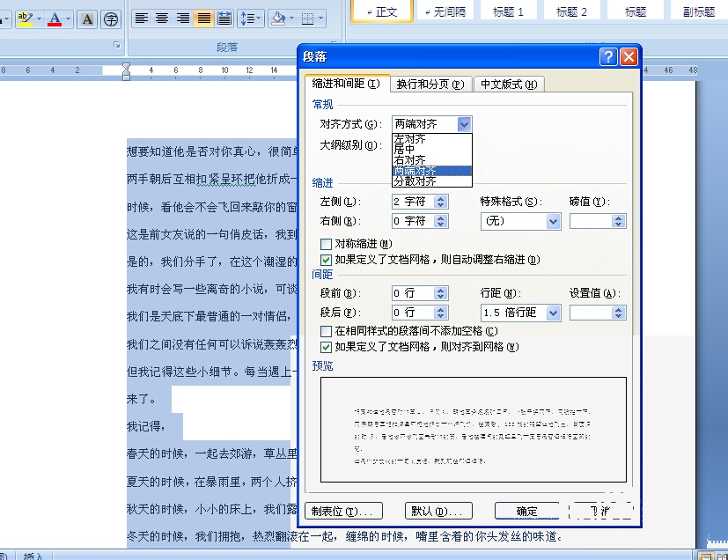Screen dimensions: 728x560
Task: Apply the 副标题 style
Action: (699, 11)
